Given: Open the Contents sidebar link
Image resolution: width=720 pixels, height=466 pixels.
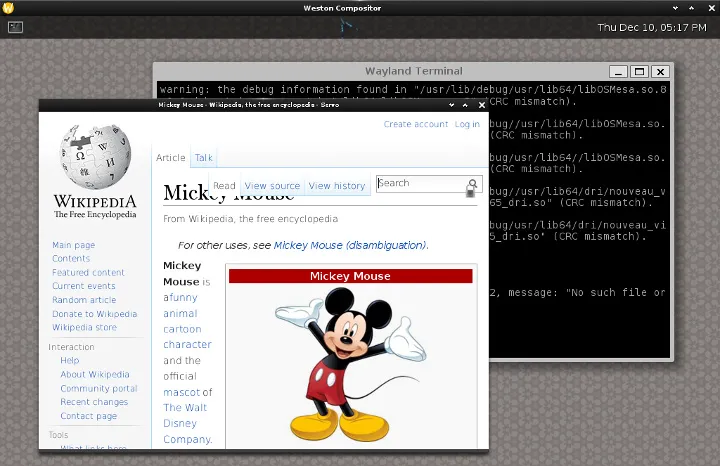Looking at the screenshot, I should coord(71,258).
